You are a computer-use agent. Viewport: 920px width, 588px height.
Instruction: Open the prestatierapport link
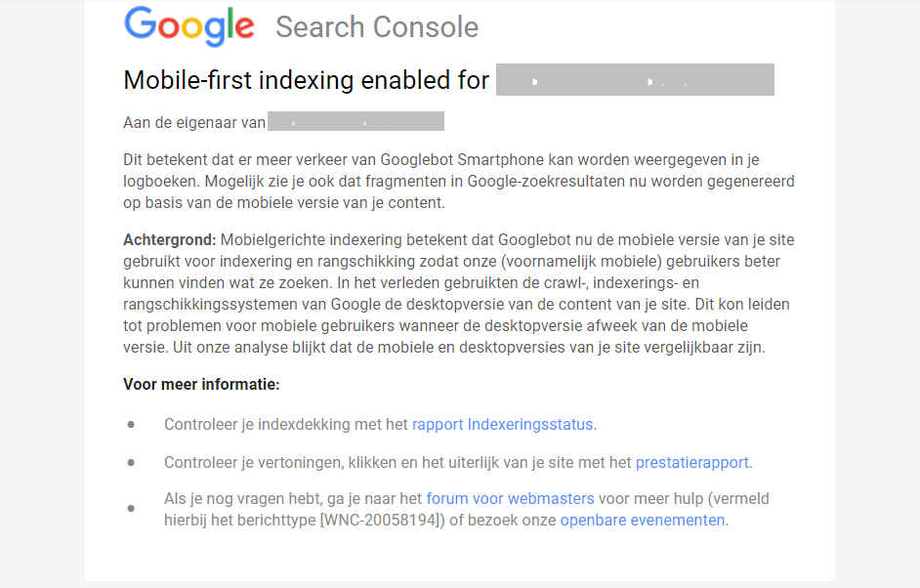click(x=692, y=462)
